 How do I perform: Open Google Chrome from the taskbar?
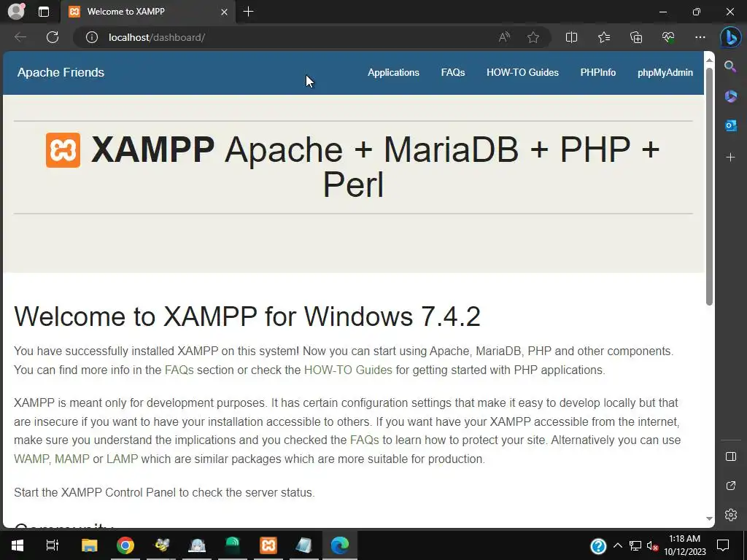125,545
